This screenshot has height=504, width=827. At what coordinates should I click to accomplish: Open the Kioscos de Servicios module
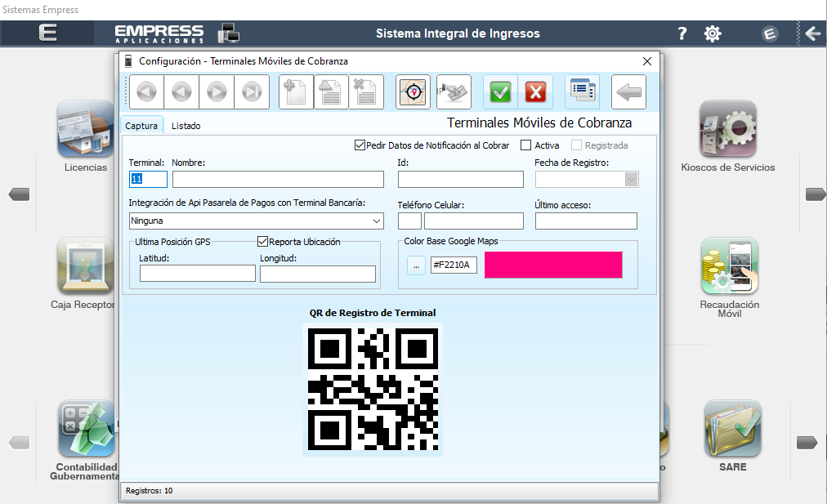click(x=727, y=130)
